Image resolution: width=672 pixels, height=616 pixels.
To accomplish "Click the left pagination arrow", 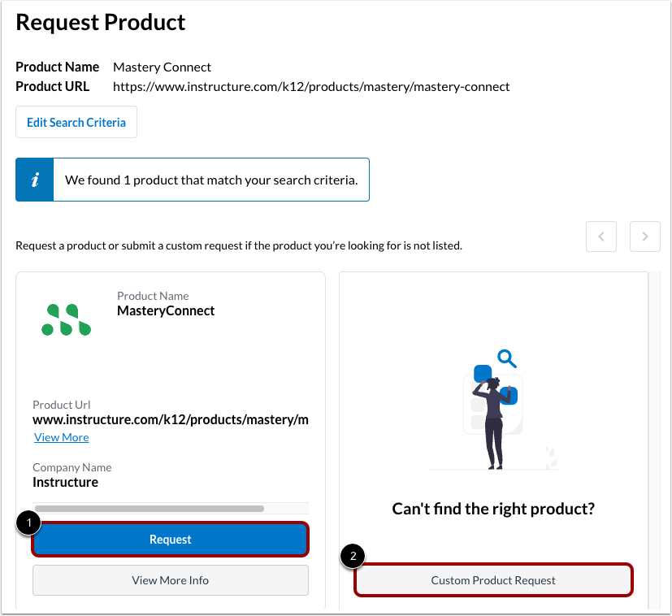I will (601, 236).
